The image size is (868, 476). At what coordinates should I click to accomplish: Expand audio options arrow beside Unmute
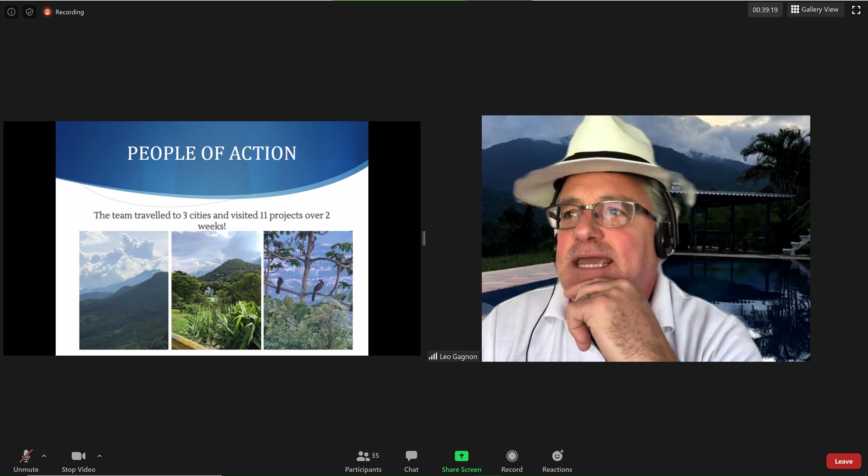tap(44, 456)
